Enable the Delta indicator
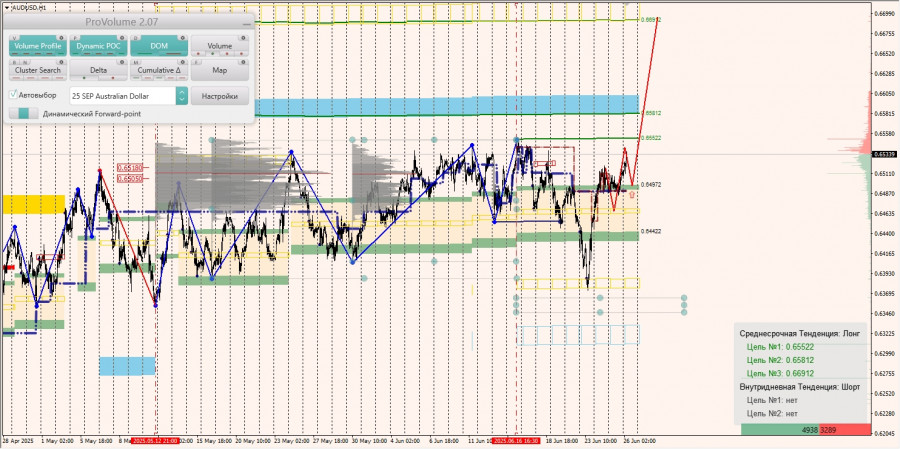This screenshot has width=900, height=449. click(x=98, y=69)
